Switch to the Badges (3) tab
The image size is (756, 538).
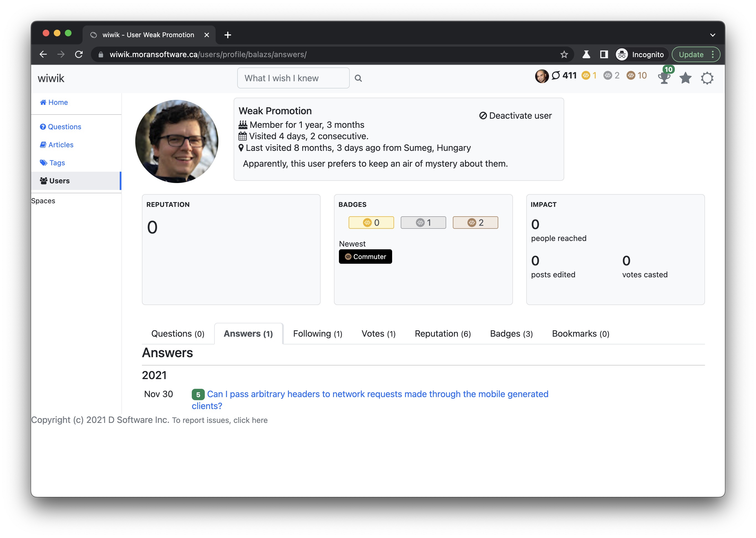511,334
